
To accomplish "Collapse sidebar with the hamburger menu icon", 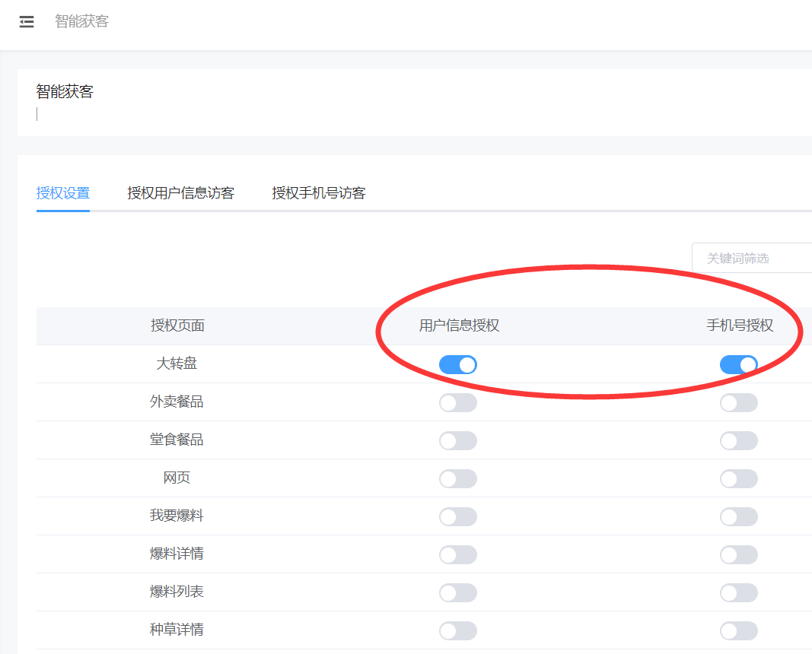I will pos(27,22).
